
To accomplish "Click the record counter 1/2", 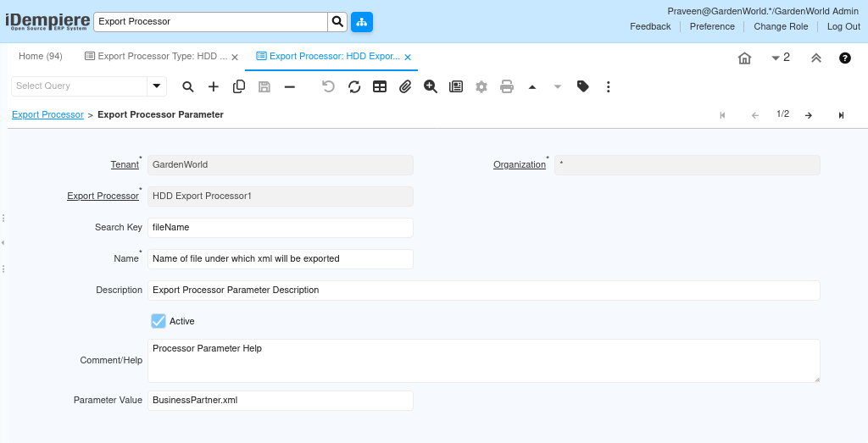I will [782, 114].
